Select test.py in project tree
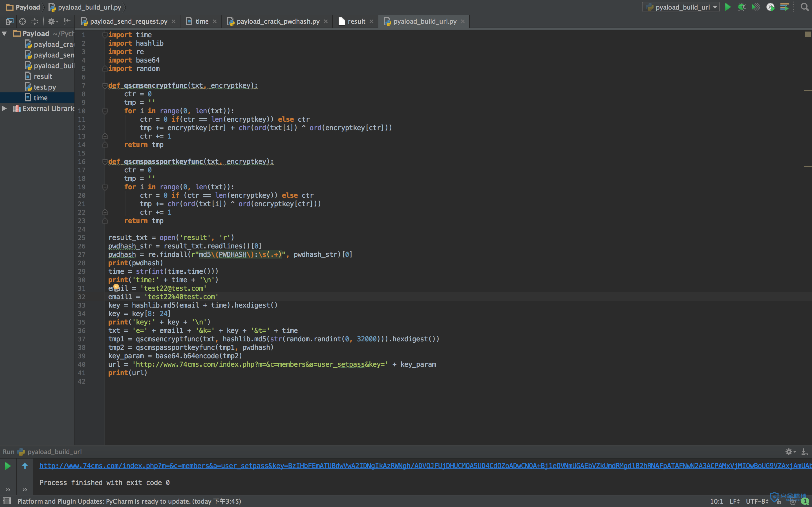The width and height of the screenshot is (812, 507). click(x=45, y=87)
